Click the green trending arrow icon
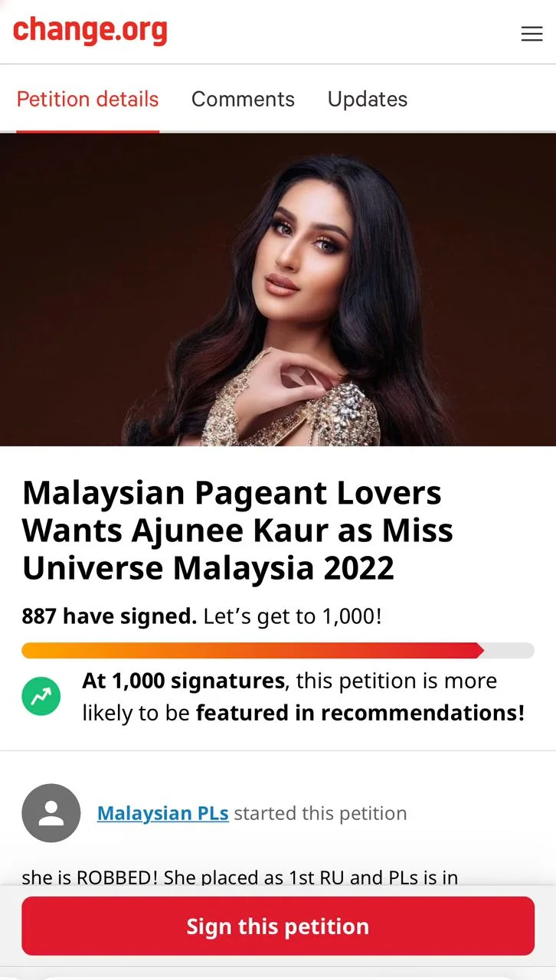This screenshot has width=556, height=980. coord(41,696)
